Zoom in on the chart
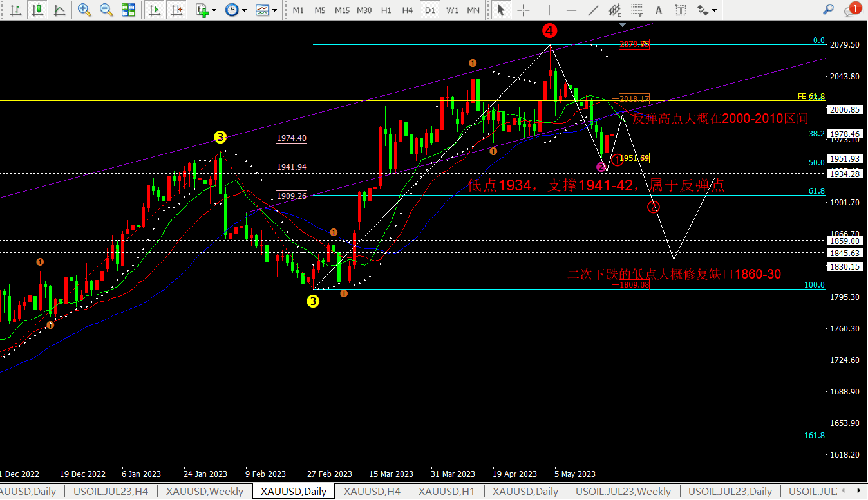868x500 pixels. (84, 10)
